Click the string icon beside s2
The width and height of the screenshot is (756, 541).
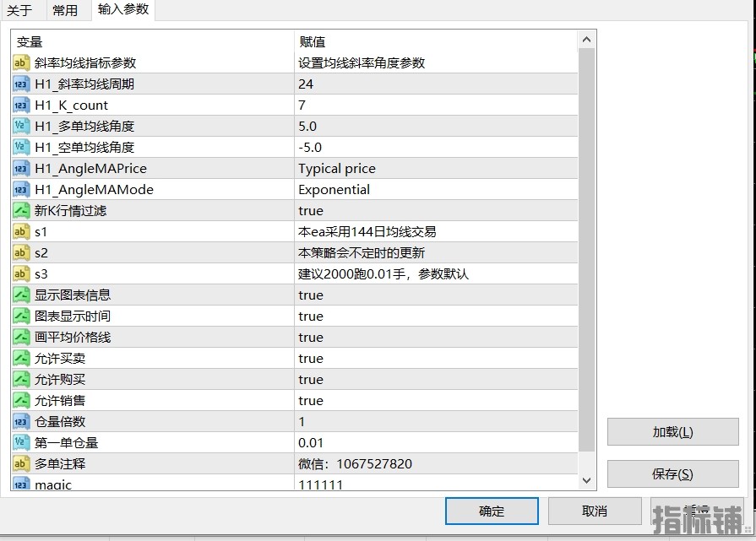click(x=21, y=252)
